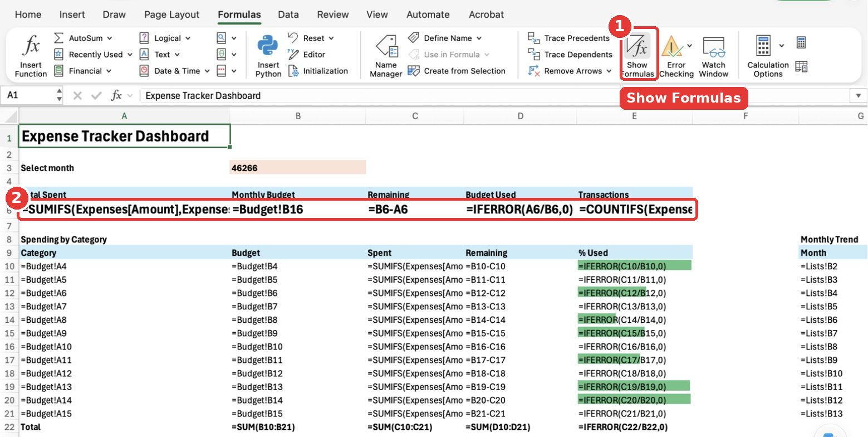This screenshot has height=437, width=868.
Task: Click Create from Selection
Action: [457, 71]
